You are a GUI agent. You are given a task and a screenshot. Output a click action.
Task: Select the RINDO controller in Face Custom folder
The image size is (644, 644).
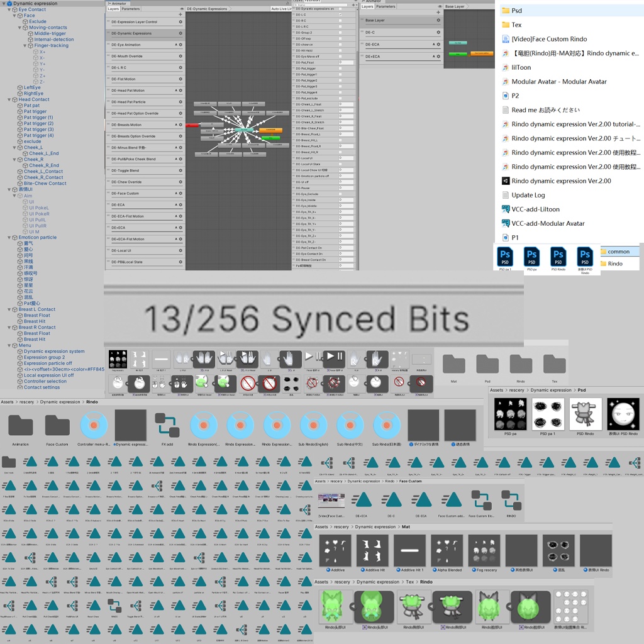(511, 500)
